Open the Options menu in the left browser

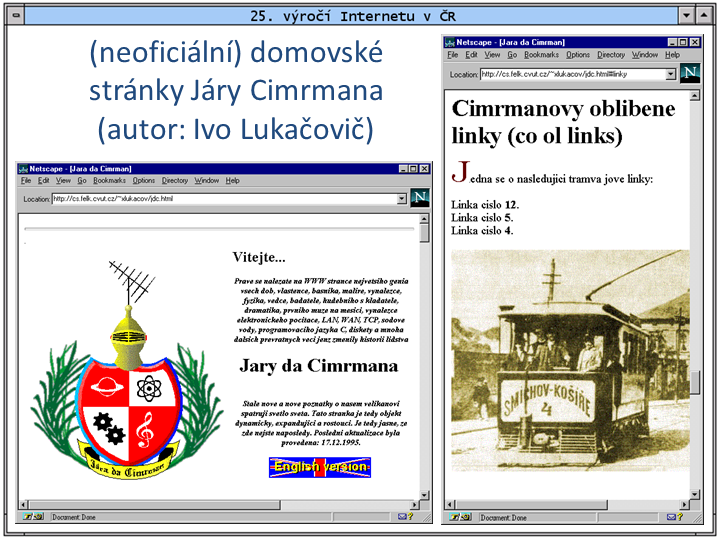144,181
